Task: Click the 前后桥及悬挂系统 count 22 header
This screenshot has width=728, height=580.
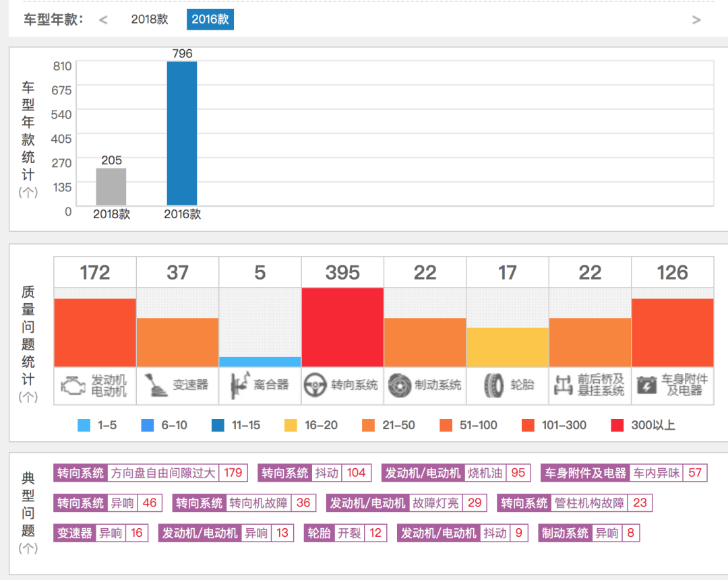Action: pyautogui.click(x=590, y=272)
